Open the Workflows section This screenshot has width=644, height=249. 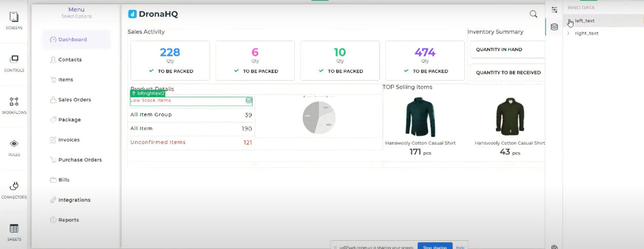[x=14, y=105]
